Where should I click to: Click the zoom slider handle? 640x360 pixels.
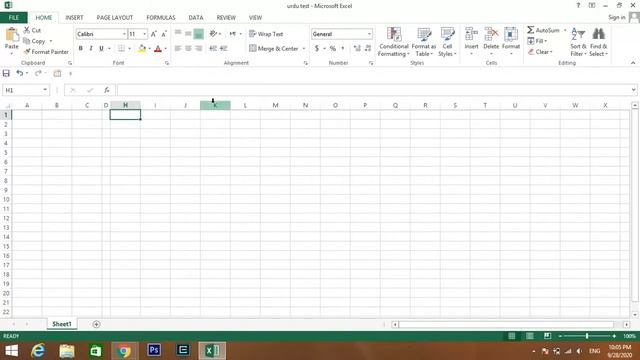click(587, 336)
